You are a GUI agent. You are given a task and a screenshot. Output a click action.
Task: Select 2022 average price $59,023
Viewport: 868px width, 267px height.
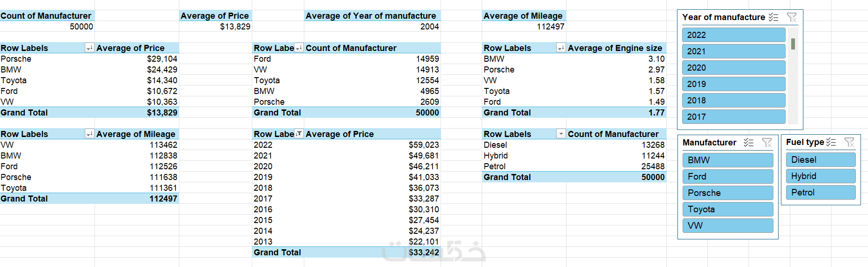click(x=372, y=144)
